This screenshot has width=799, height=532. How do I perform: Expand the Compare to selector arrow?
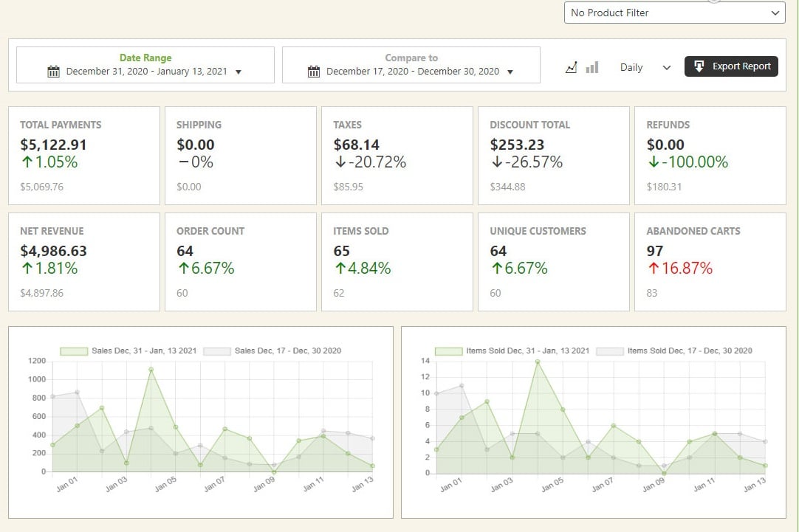[510, 72]
